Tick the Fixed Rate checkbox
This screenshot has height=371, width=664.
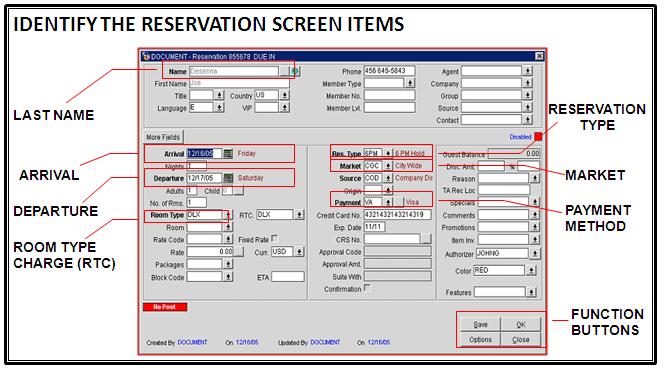point(274,238)
